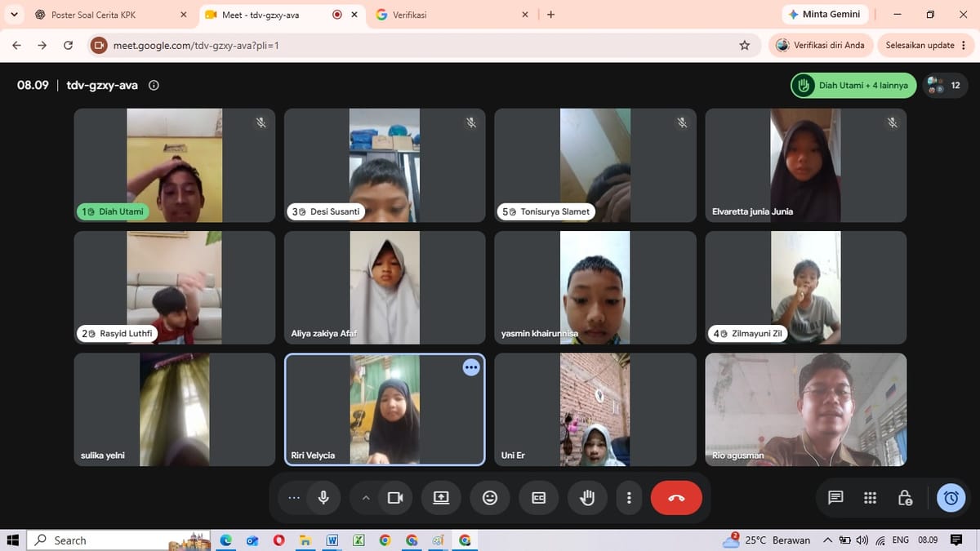This screenshot has height=551, width=980.
Task: Close the Poster Soal Cerita KPK tab
Action: pyautogui.click(x=184, y=15)
